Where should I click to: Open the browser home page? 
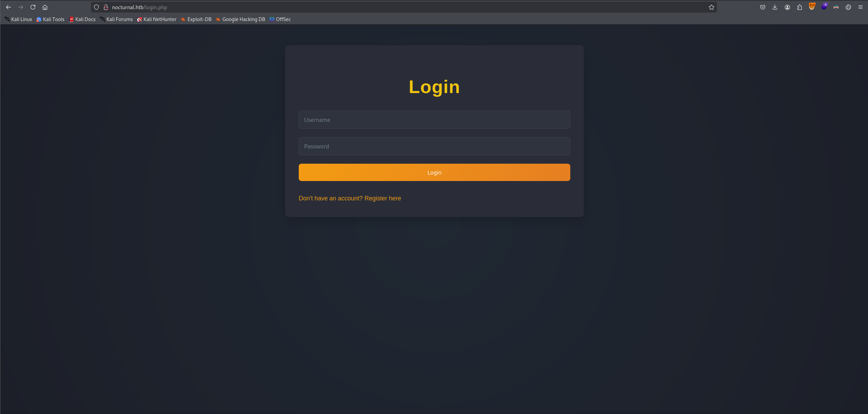coord(45,7)
